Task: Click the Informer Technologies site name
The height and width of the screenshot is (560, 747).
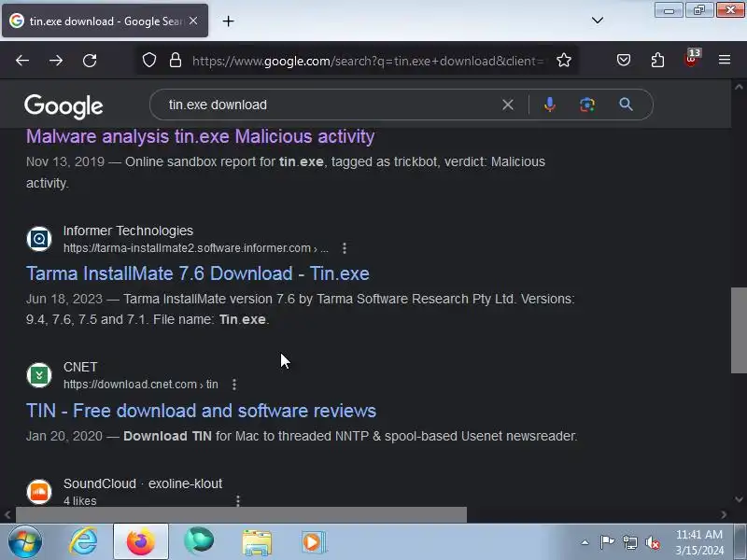Action: [x=128, y=231]
